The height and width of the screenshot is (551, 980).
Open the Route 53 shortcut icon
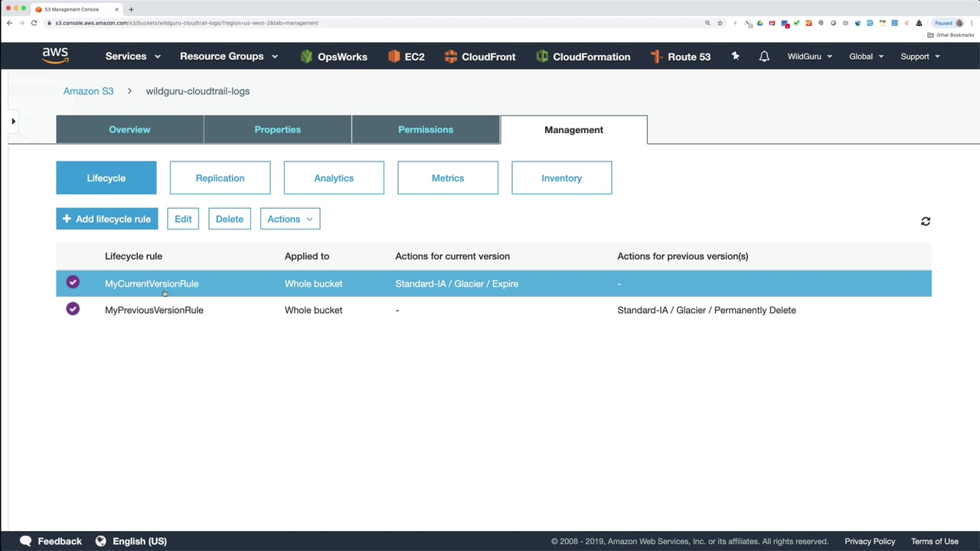655,57
